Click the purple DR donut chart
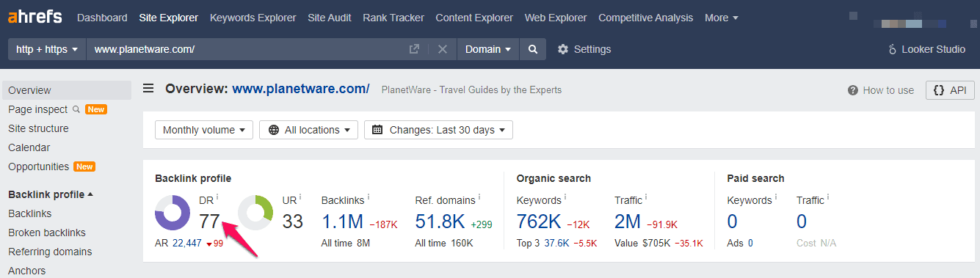Image resolution: width=980 pixels, height=278 pixels. click(173, 213)
